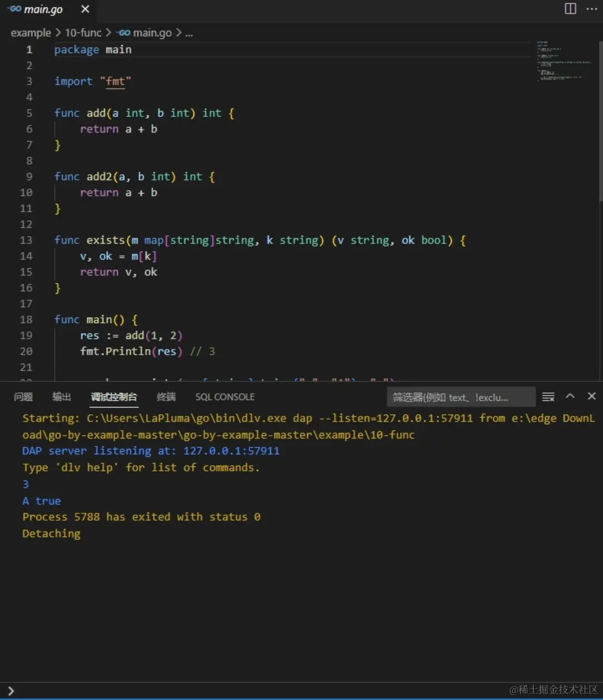Close the bottom panel with X
Viewport: 603px width, 700px height.
pyautogui.click(x=592, y=396)
